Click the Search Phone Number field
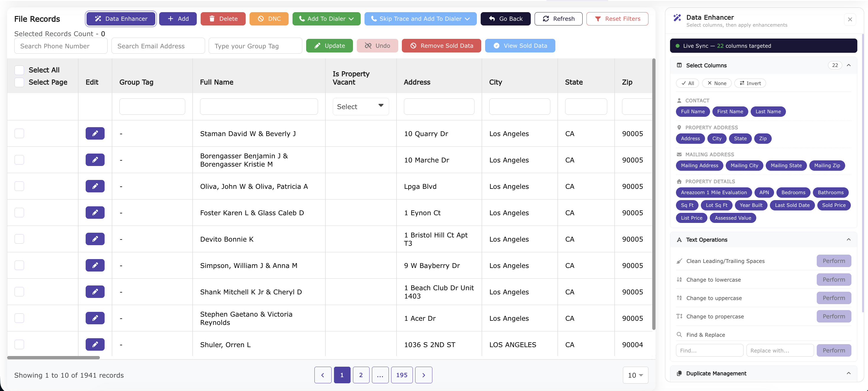This screenshot has width=868, height=391. (61, 46)
